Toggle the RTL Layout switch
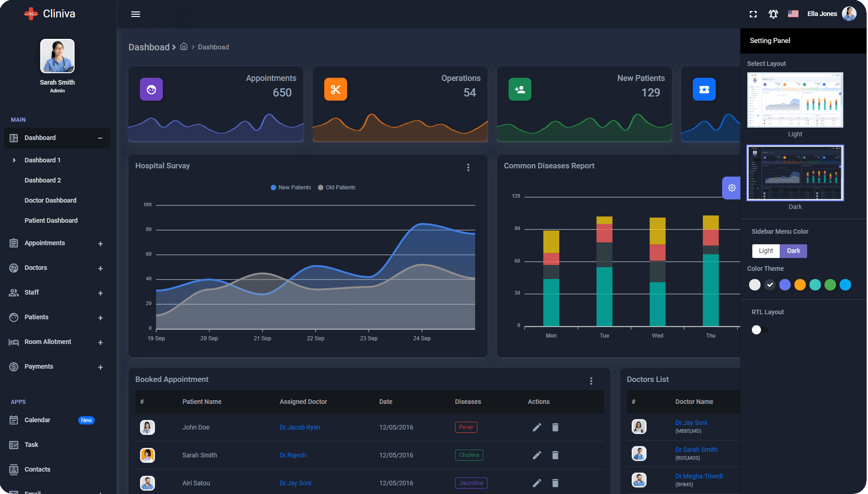 (760, 330)
